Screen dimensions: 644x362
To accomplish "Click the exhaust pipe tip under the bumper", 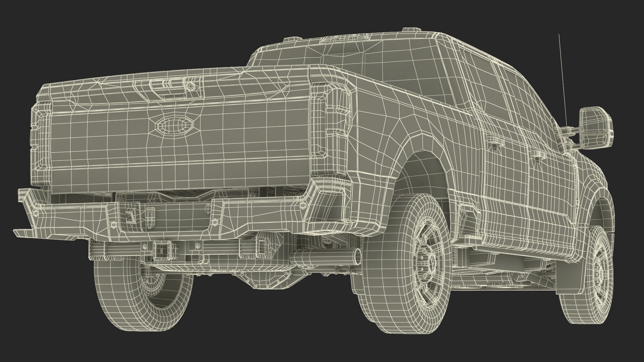I will click(x=358, y=257).
